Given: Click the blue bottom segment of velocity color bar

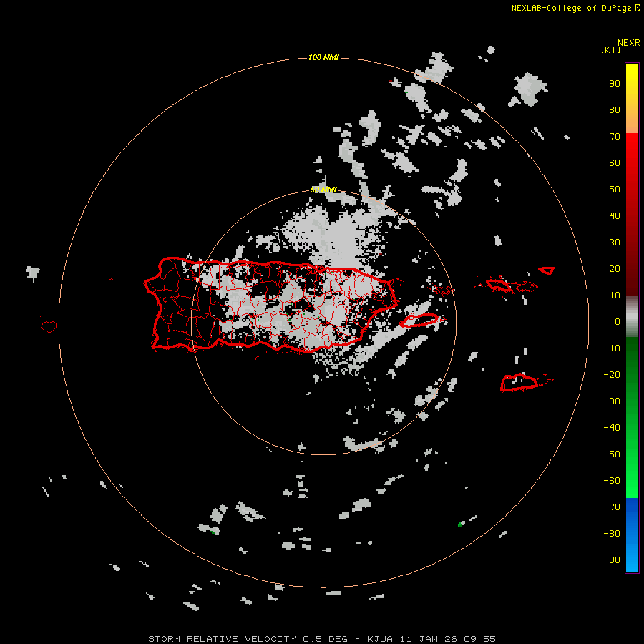Looking at the screenshot, I should [632, 535].
